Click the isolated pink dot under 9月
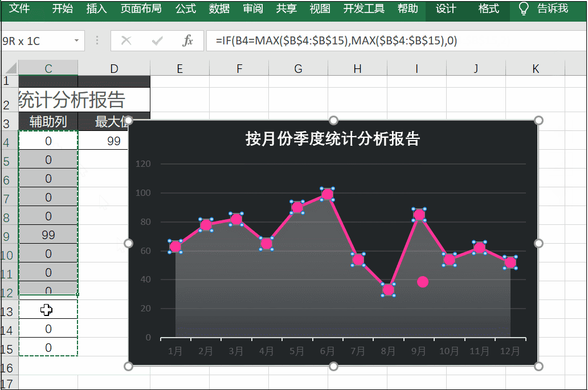Viewport: 588px width, 390px height. 423,282
